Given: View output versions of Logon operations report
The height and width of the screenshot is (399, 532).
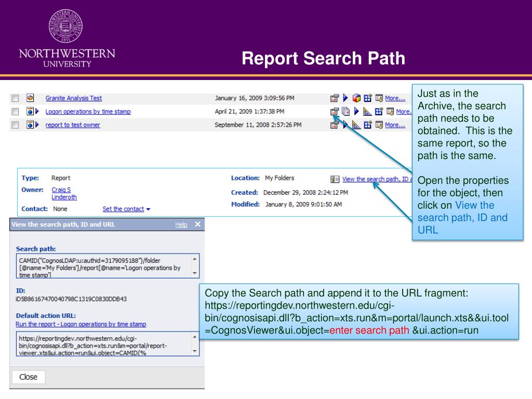Looking at the screenshot, I should (x=345, y=111).
